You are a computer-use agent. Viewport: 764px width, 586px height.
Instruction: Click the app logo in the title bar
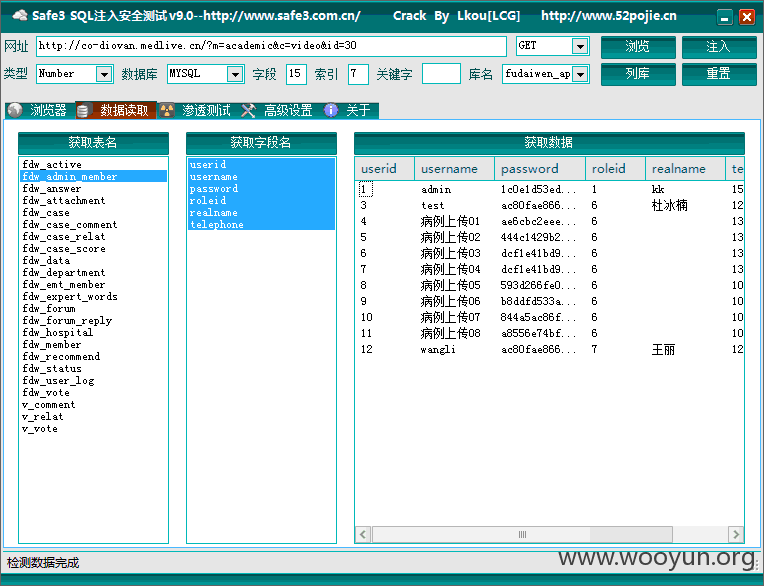20,16
